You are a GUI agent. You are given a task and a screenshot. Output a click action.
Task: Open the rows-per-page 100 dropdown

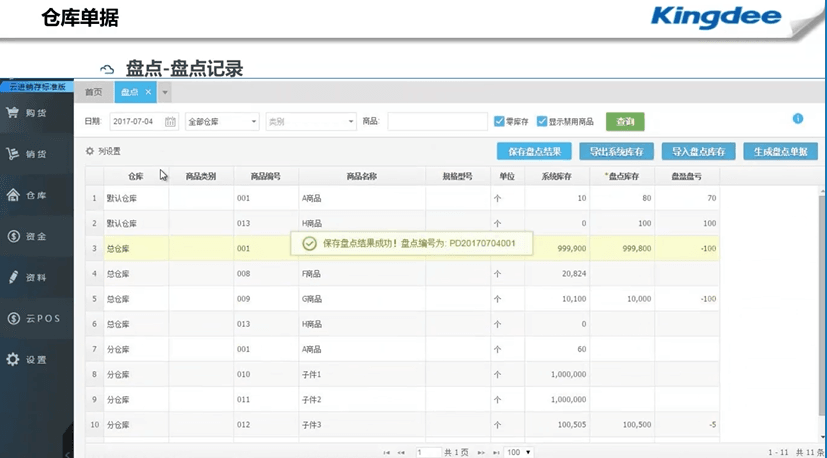520,452
